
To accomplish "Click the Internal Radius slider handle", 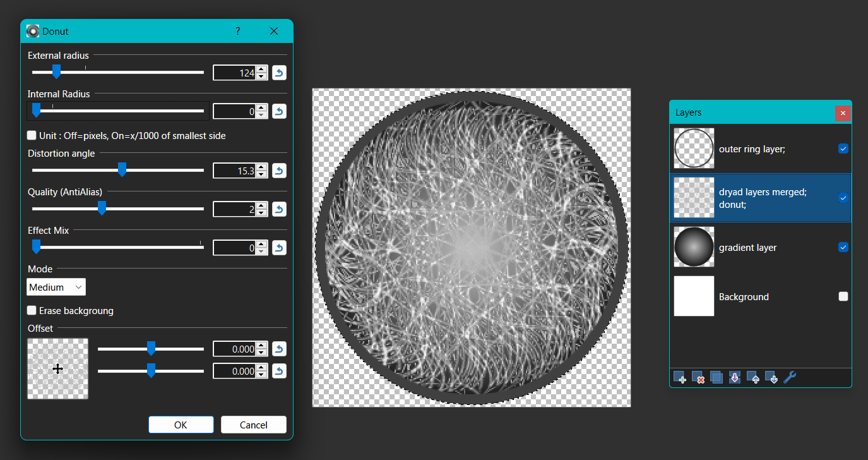I will click(x=36, y=111).
